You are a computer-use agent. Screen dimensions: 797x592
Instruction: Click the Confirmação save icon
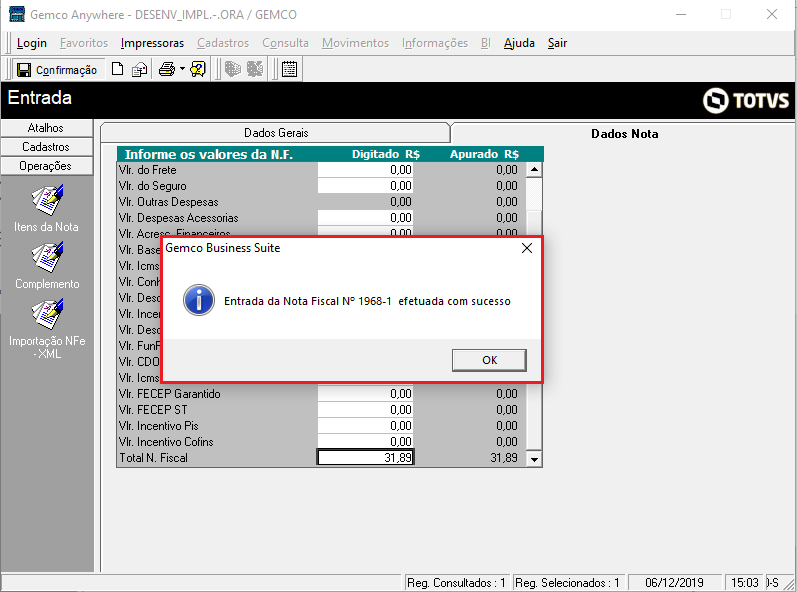pyautogui.click(x=24, y=70)
